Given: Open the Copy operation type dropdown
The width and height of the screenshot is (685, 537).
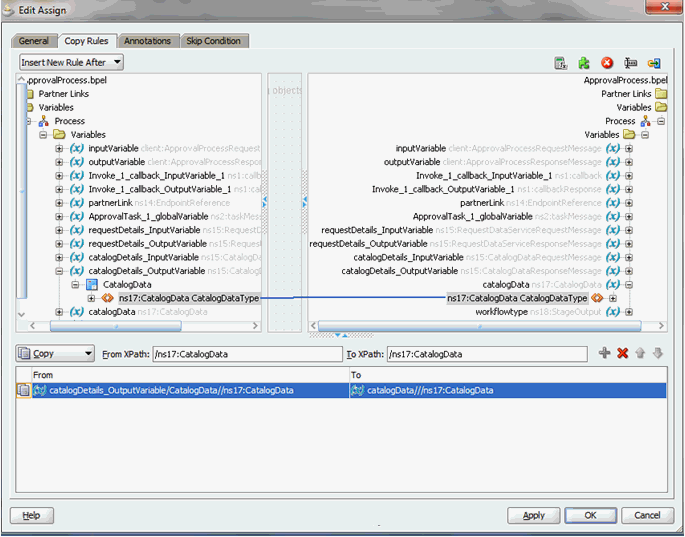Looking at the screenshot, I should tap(55, 353).
